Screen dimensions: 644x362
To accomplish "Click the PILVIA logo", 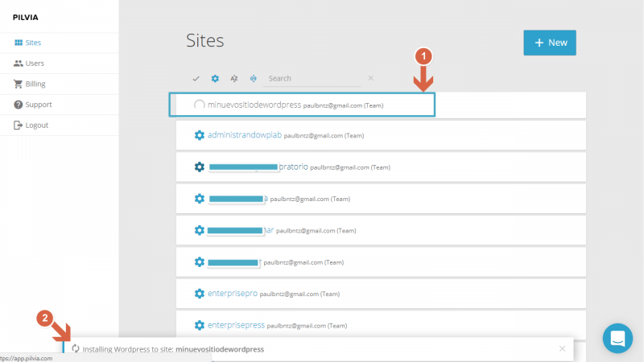I will pos(26,17).
